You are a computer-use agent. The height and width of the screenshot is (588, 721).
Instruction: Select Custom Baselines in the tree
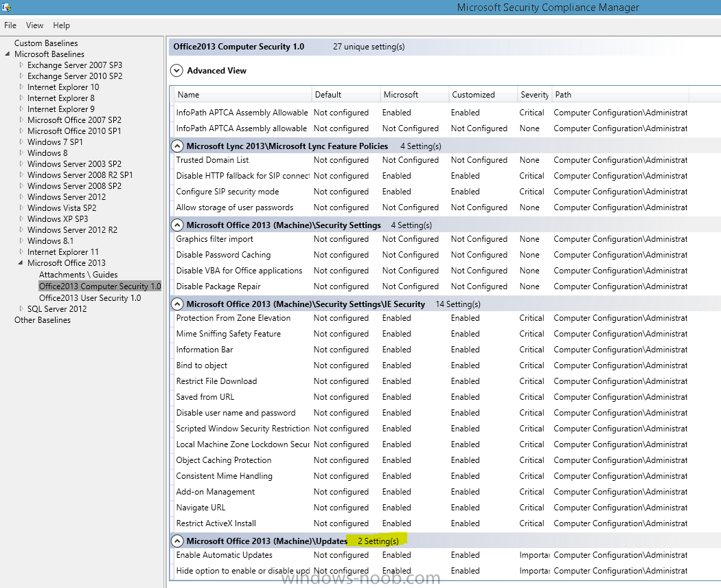click(46, 43)
